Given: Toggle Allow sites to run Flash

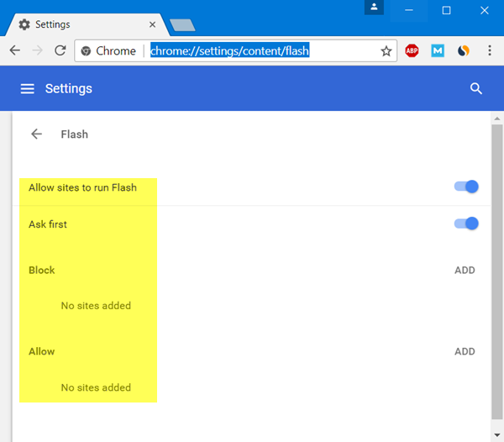Looking at the screenshot, I should pos(466,187).
